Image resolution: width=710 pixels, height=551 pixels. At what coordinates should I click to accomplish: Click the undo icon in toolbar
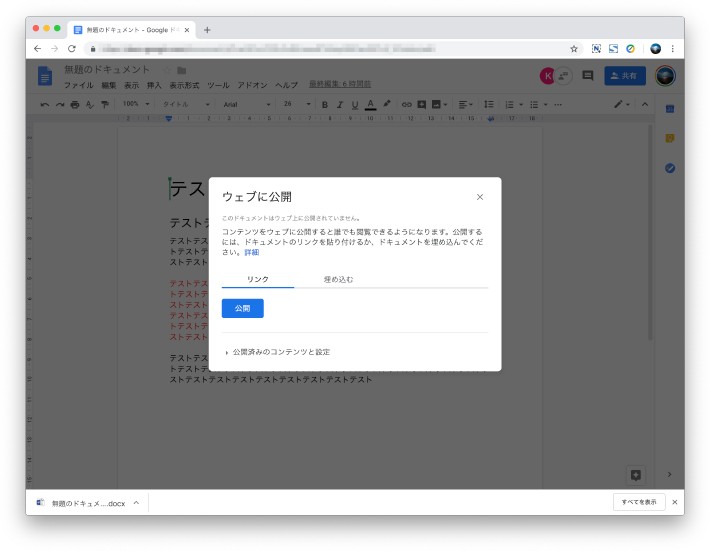(x=44, y=105)
